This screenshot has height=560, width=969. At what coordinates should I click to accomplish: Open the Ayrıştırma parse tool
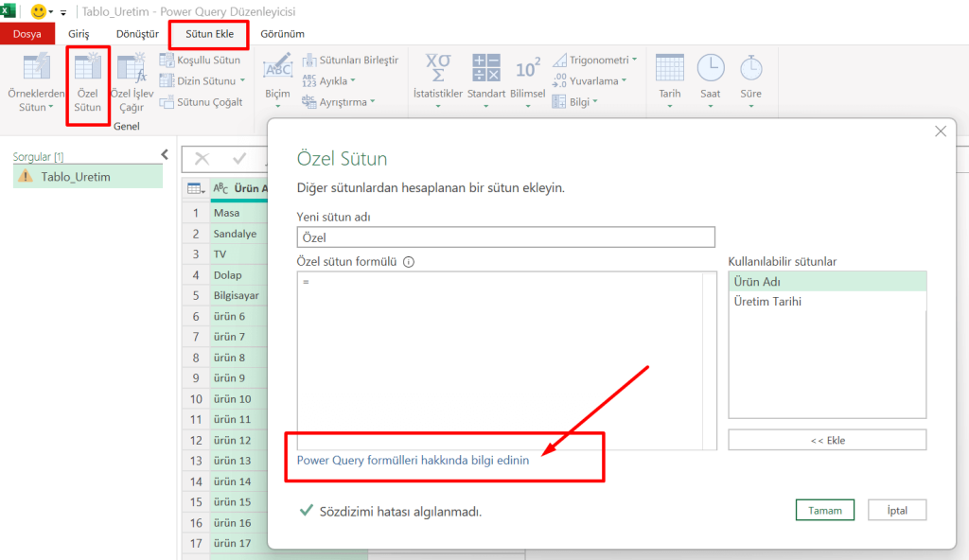point(339,102)
